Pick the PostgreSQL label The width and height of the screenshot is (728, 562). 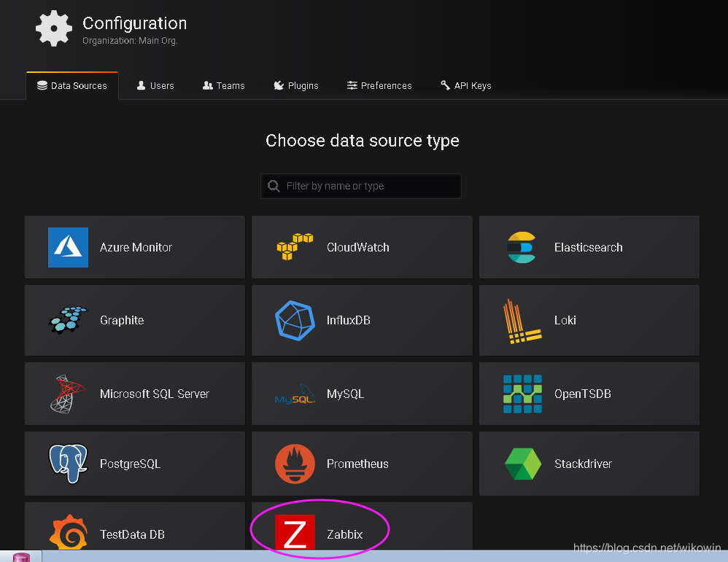pos(130,464)
